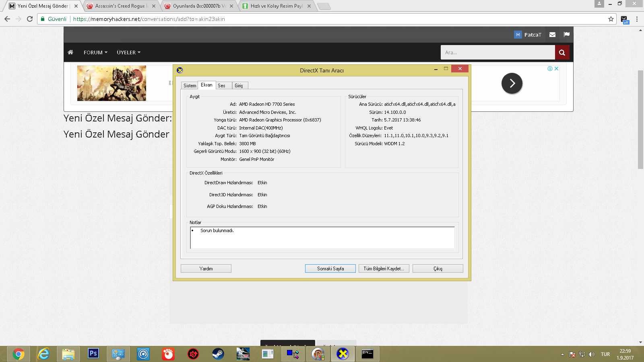
Task: Open File Explorer taskbar icon
Action: pos(68,354)
